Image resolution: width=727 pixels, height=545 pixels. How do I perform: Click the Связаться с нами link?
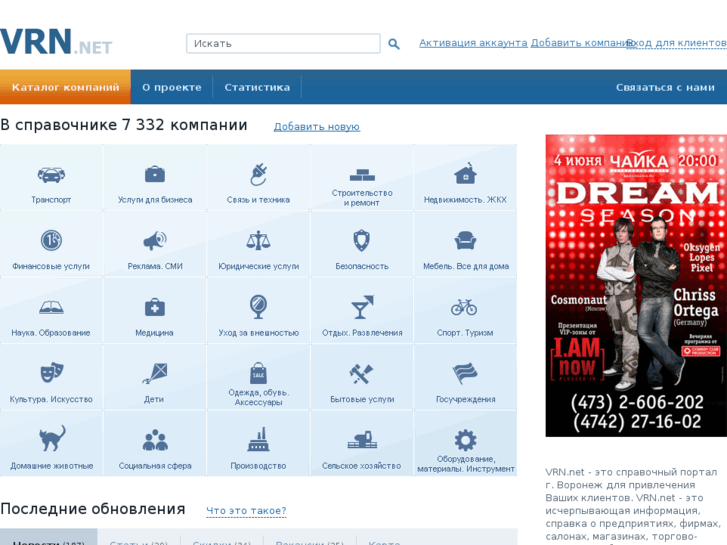665,87
